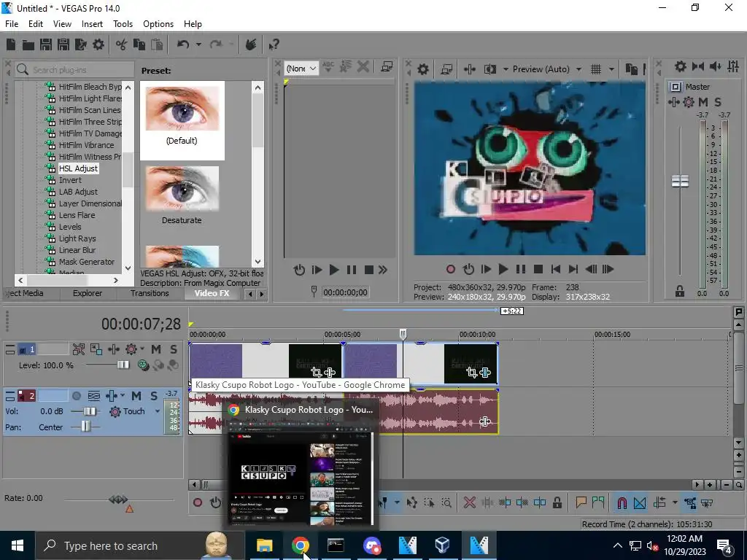The width and height of the screenshot is (747, 560).
Task: Click the Master volume fader handle
Action: pos(680,181)
